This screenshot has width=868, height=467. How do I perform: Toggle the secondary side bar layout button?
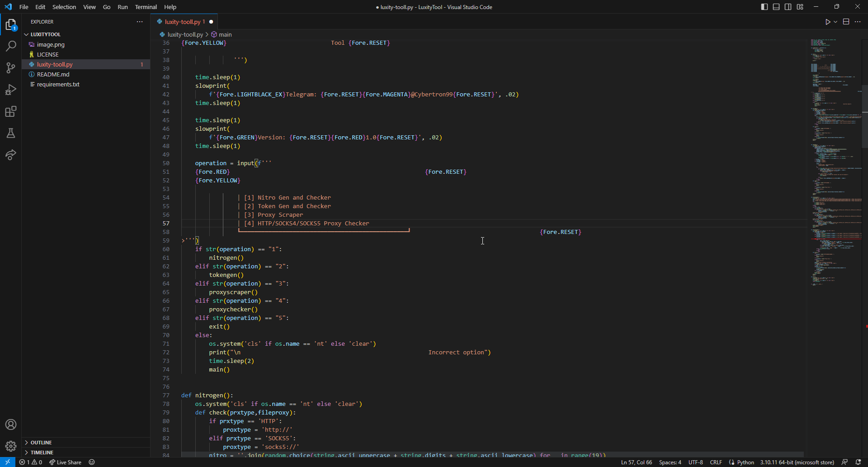(788, 7)
